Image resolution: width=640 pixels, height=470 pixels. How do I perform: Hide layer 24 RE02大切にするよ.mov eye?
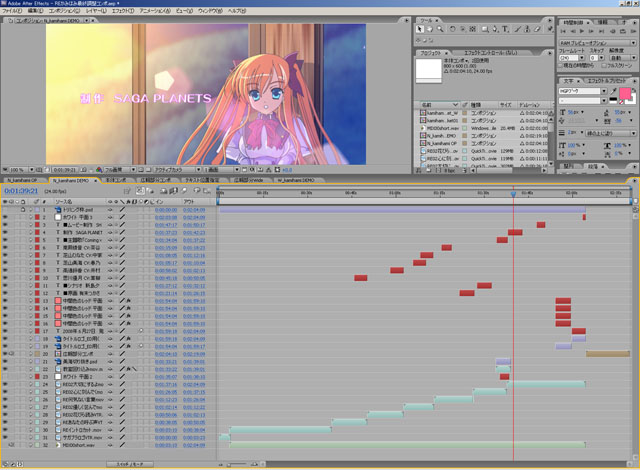(x=5, y=384)
